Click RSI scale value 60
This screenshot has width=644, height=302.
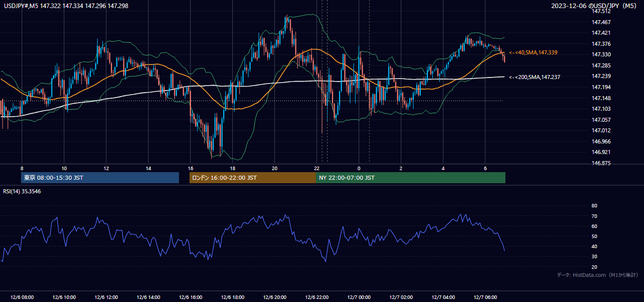[594, 226]
